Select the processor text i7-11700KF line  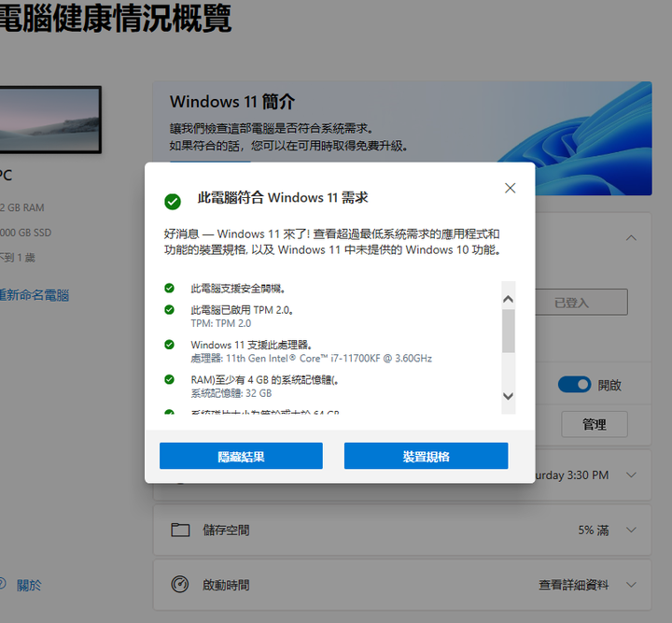(311, 358)
